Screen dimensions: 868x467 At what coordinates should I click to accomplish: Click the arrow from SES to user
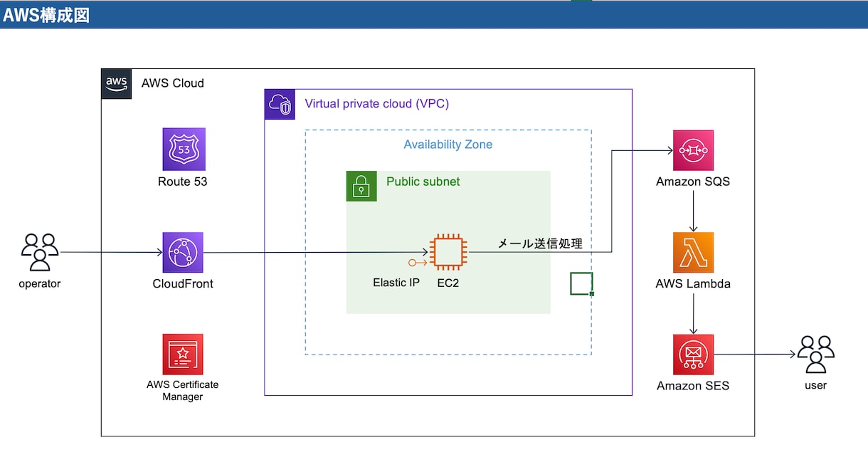coord(754,355)
